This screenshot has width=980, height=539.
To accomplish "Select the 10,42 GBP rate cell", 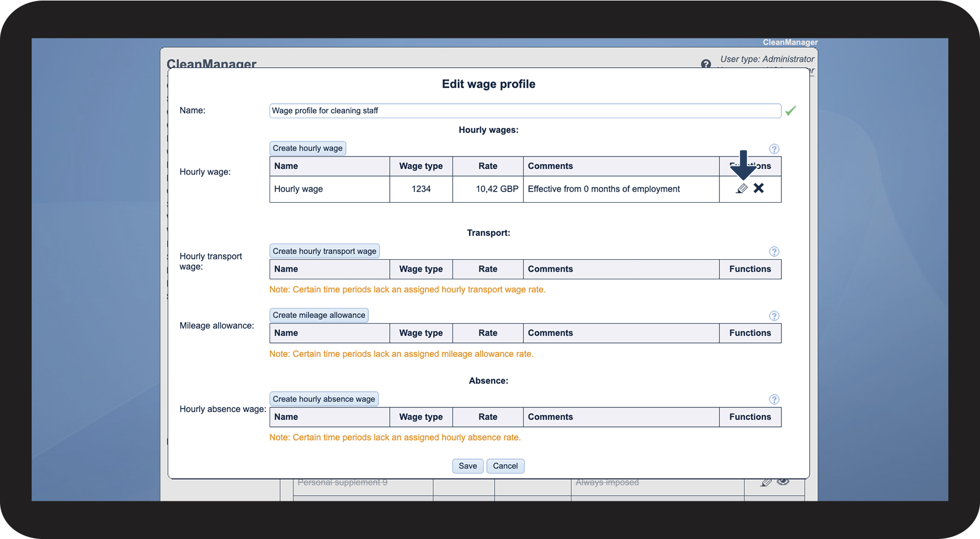I will [x=488, y=189].
